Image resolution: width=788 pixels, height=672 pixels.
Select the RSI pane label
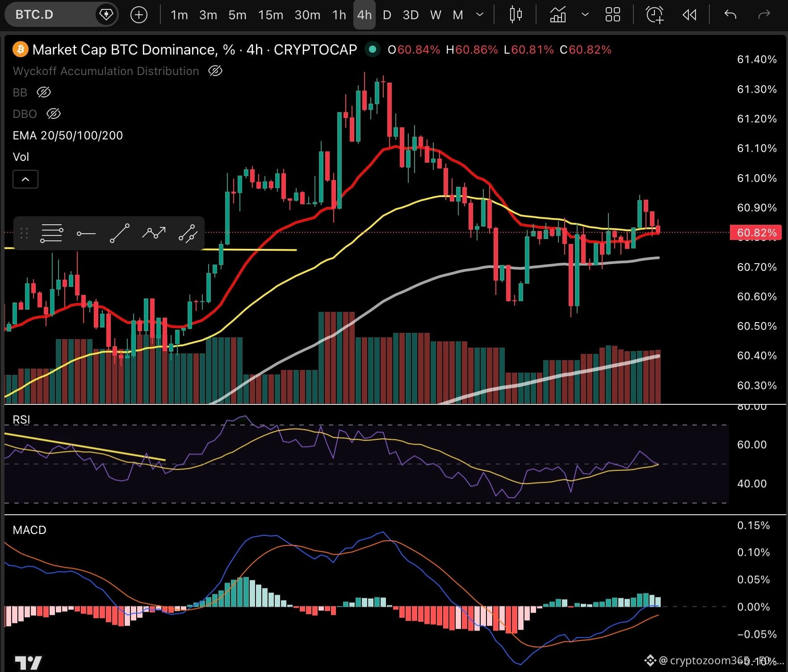[x=21, y=420]
